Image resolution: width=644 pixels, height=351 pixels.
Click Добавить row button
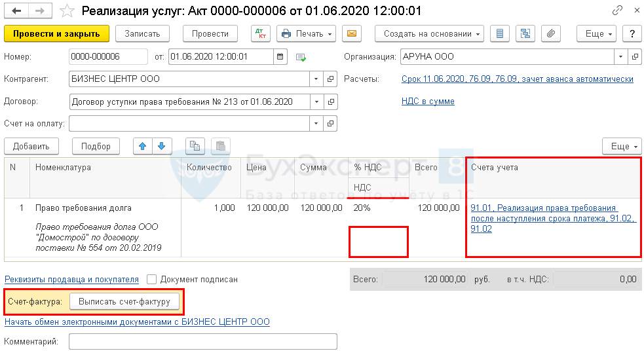pos(31,146)
